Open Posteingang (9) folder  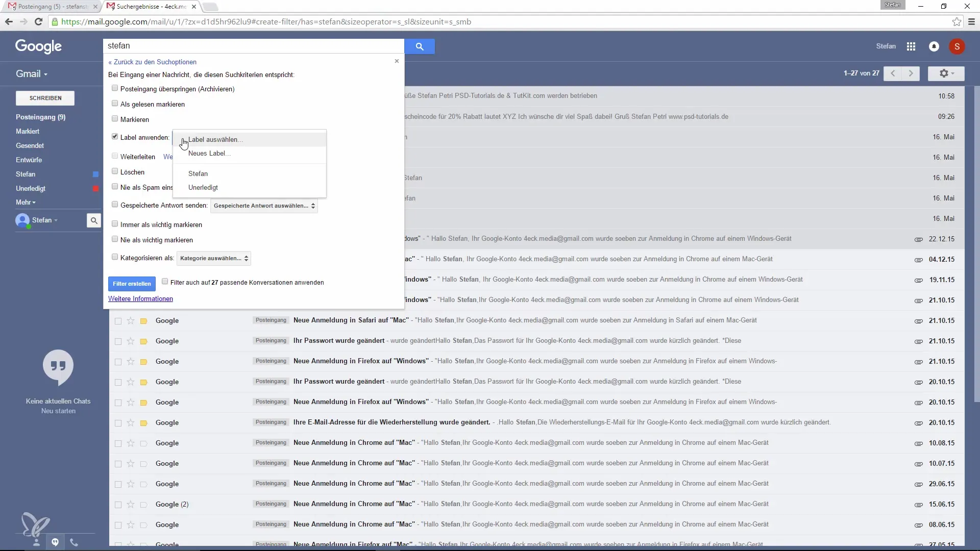(x=41, y=117)
